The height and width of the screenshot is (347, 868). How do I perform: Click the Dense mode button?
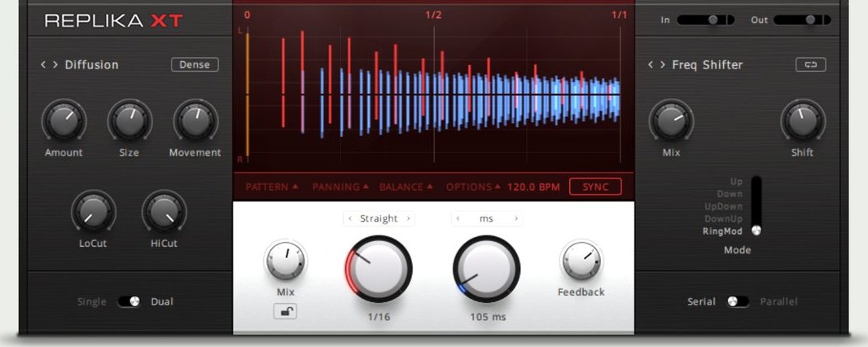point(195,64)
